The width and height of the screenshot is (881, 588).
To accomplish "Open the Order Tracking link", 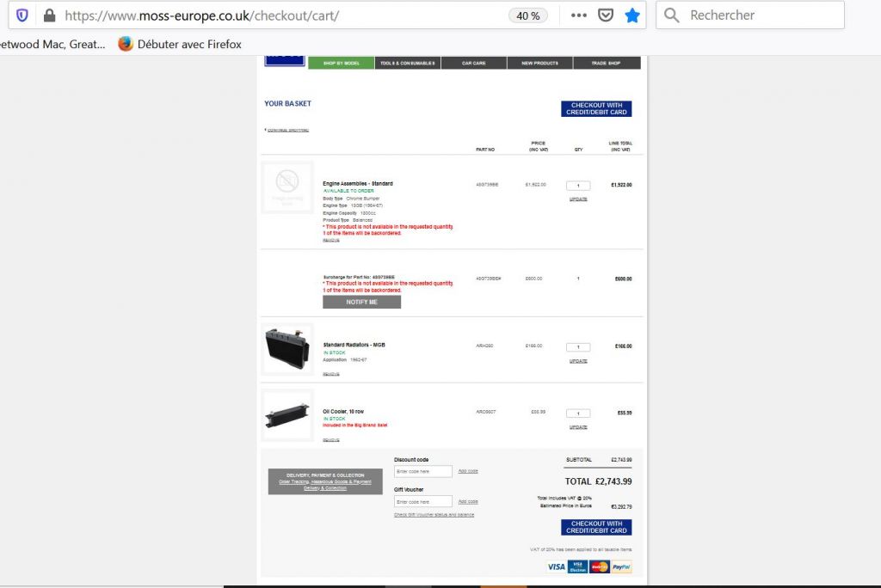I will coord(293,482).
